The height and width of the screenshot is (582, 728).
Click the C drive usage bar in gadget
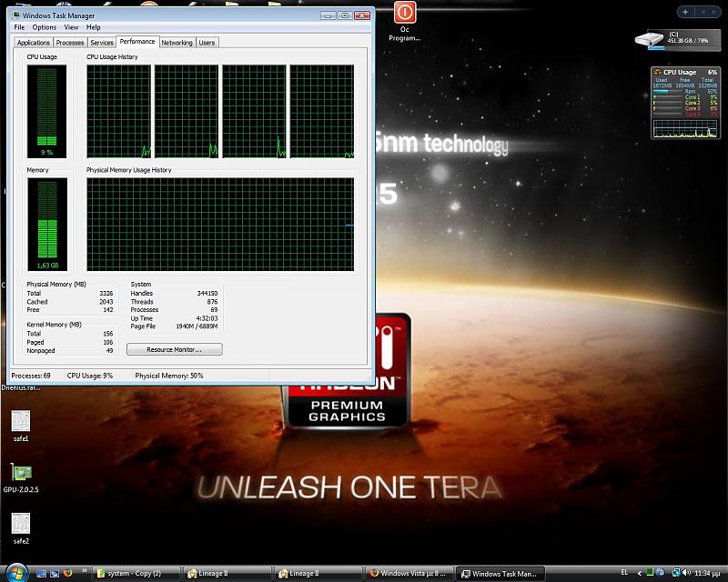[684, 47]
